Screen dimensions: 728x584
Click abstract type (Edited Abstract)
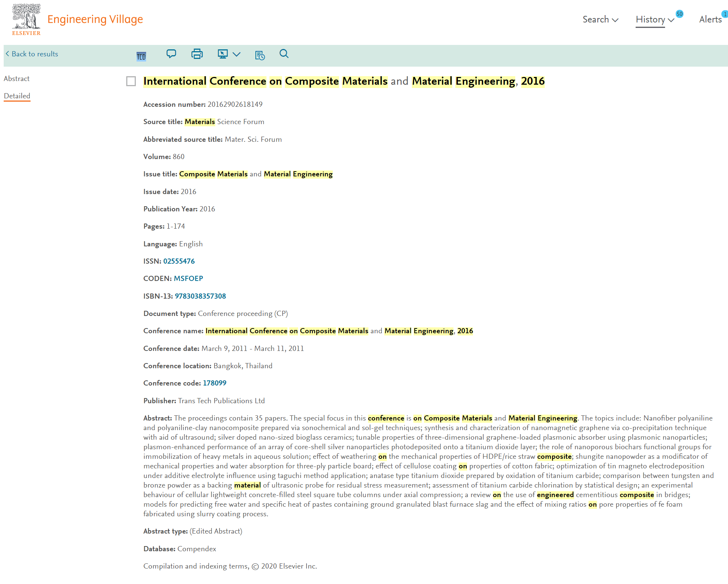click(216, 531)
